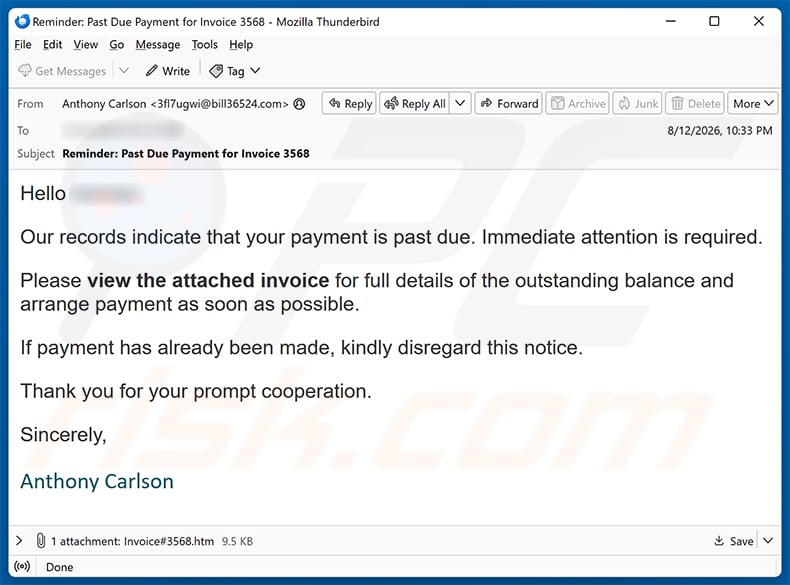The image size is (790, 585).
Task: Open the More actions dropdown
Action: coord(753,103)
